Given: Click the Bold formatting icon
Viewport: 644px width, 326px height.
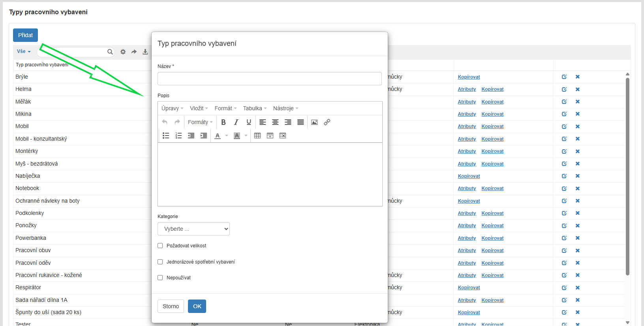Looking at the screenshot, I should coord(223,122).
